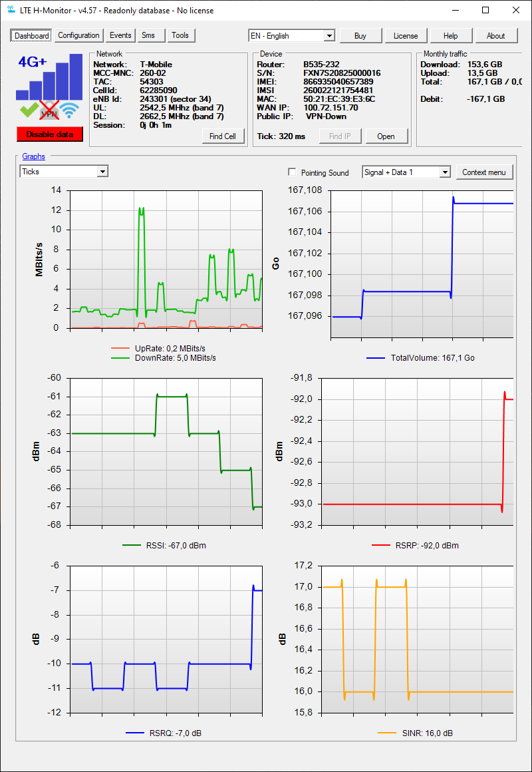Click the app icon in the title bar
The width and height of the screenshot is (532, 772).
11,10
